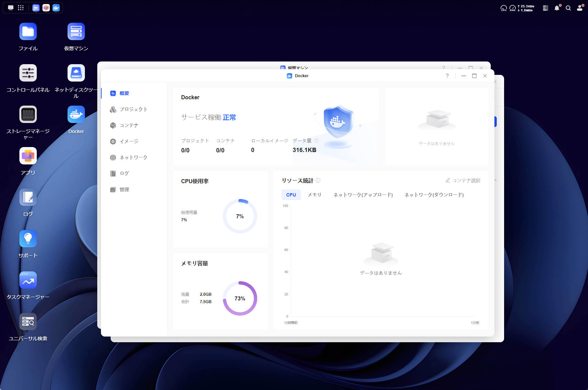This screenshot has height=390, width=588.
Task: Click the memory 73% ring gauge
Action: coord(240,298)
